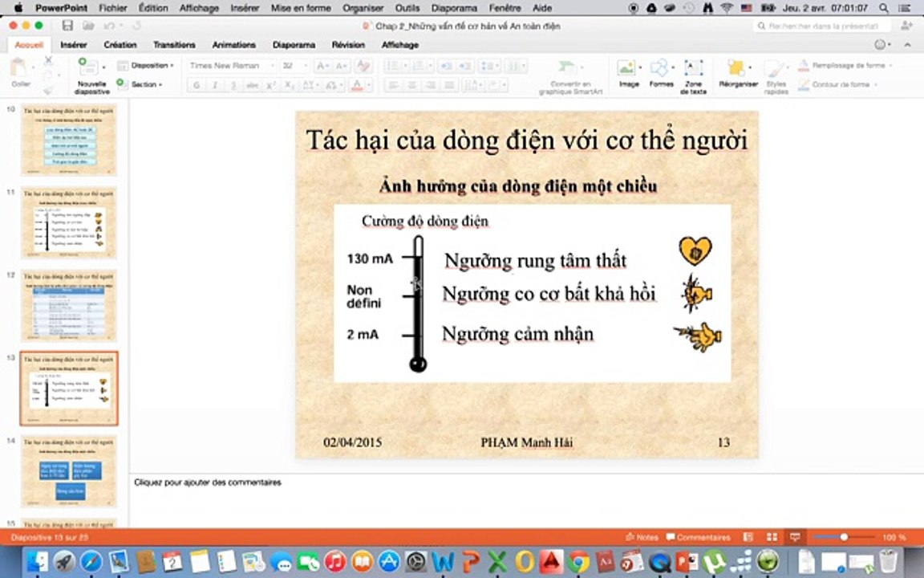Click the Save icon in title bar
Image resolution: width=924 pixels, height=578 pixels.
67,26
